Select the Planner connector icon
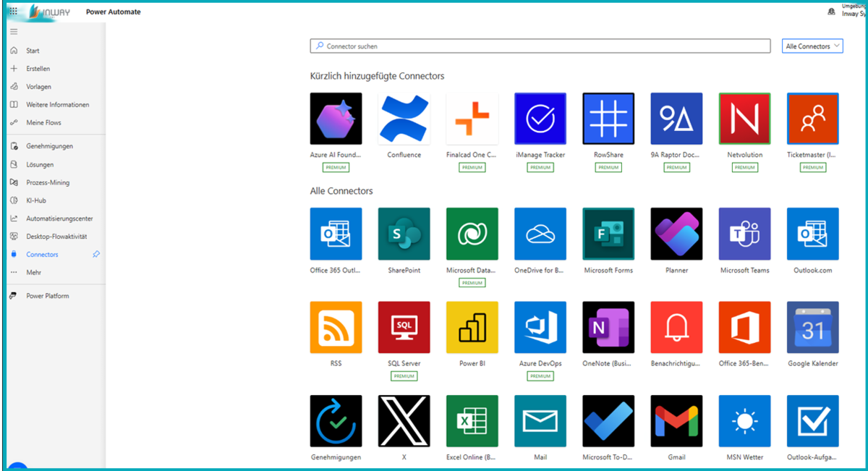 tap(676, 234)
